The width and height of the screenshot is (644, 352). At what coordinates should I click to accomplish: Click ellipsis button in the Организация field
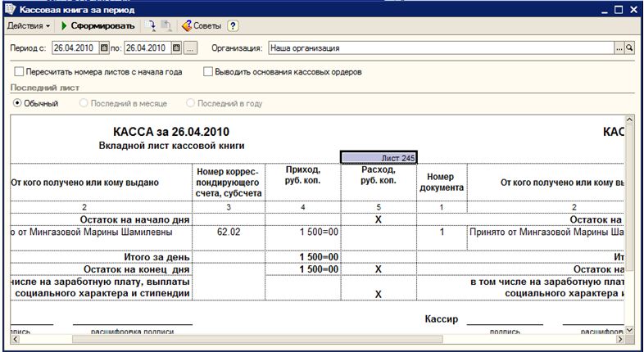(619, 48)
